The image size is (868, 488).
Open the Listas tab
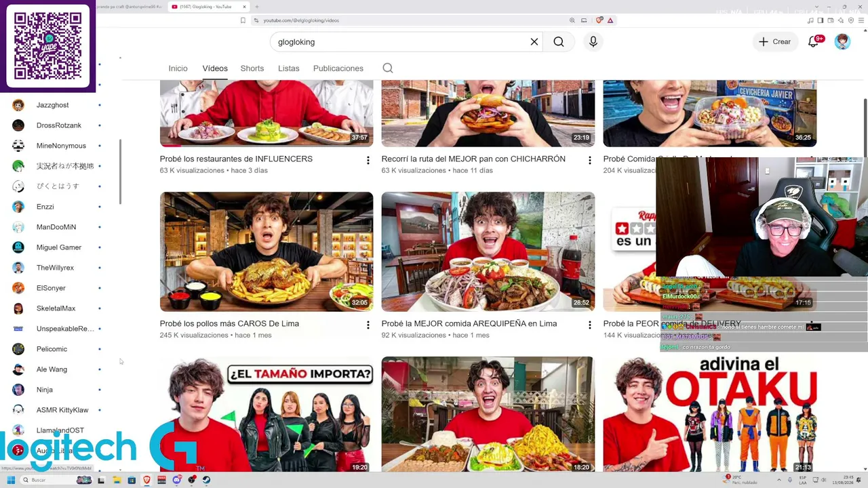click(x=288, y=68)
